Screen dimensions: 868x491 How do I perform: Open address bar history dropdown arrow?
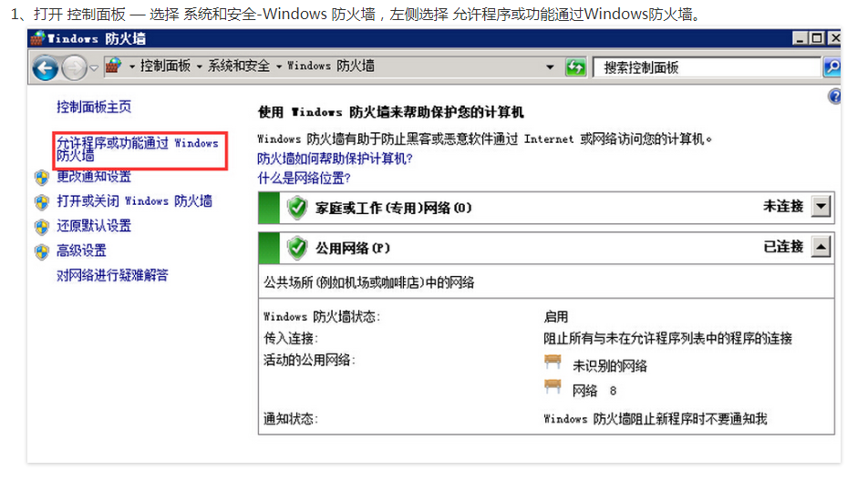tap(550, 66)
